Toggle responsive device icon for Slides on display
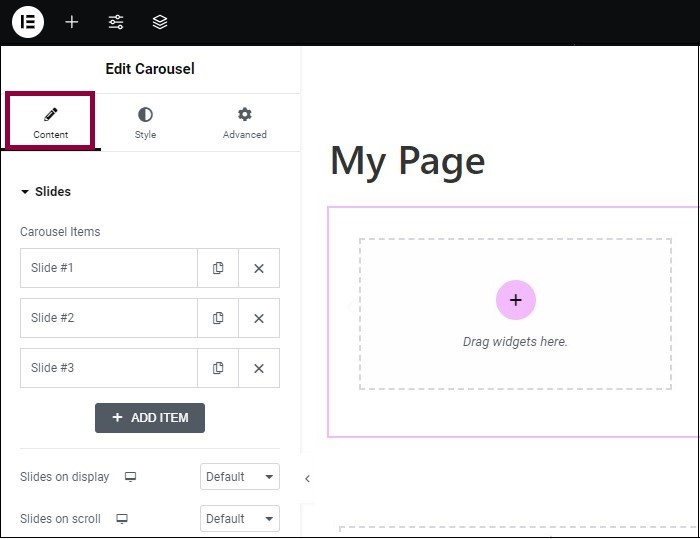 (x=130, y=477)
